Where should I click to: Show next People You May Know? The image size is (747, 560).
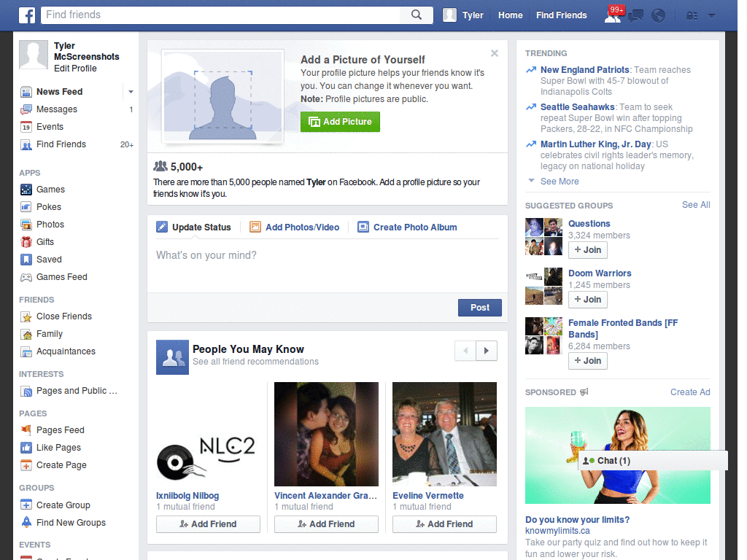(x=487, y=351)
